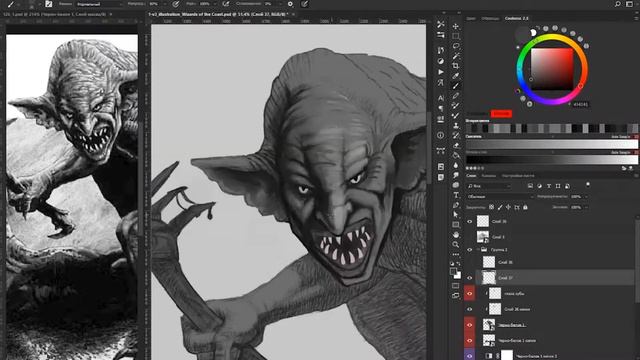
Task: Select the Lasso tool
Action: [x=456, y=46]
